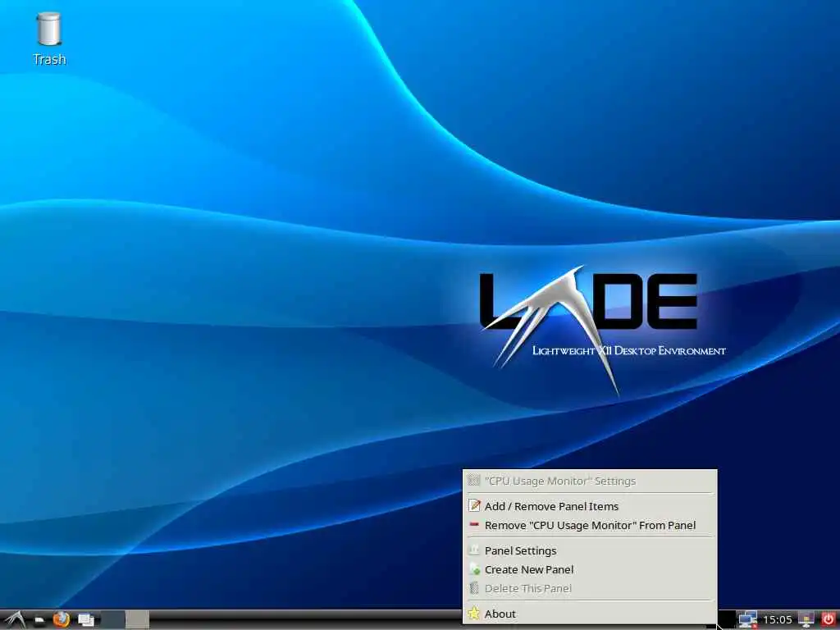Click the red logout power icon

[x=829, y=620]
